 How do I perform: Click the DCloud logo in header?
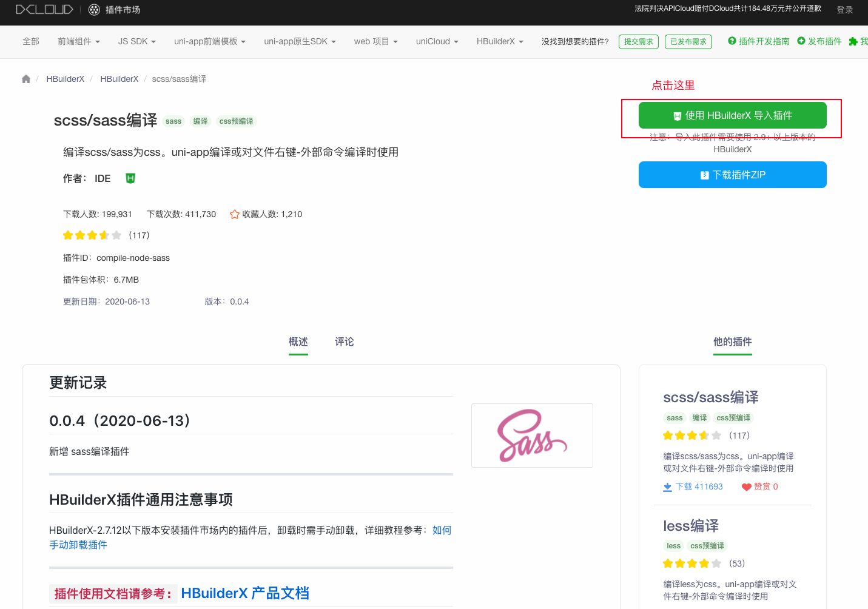(x=44, y=10)
